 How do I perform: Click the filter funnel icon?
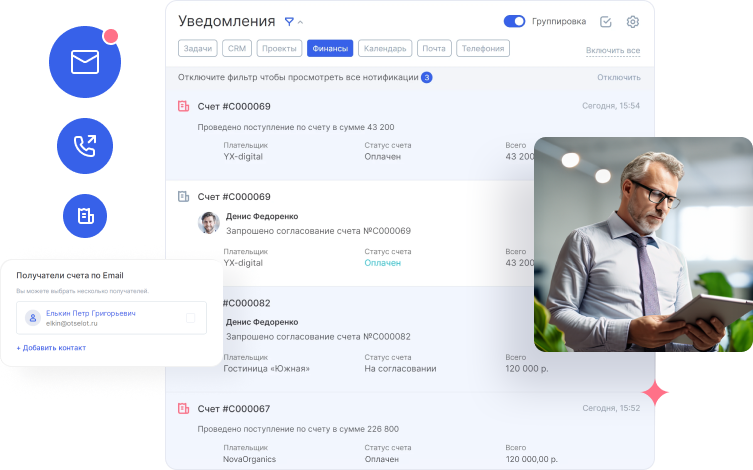[x=289, y=21]
